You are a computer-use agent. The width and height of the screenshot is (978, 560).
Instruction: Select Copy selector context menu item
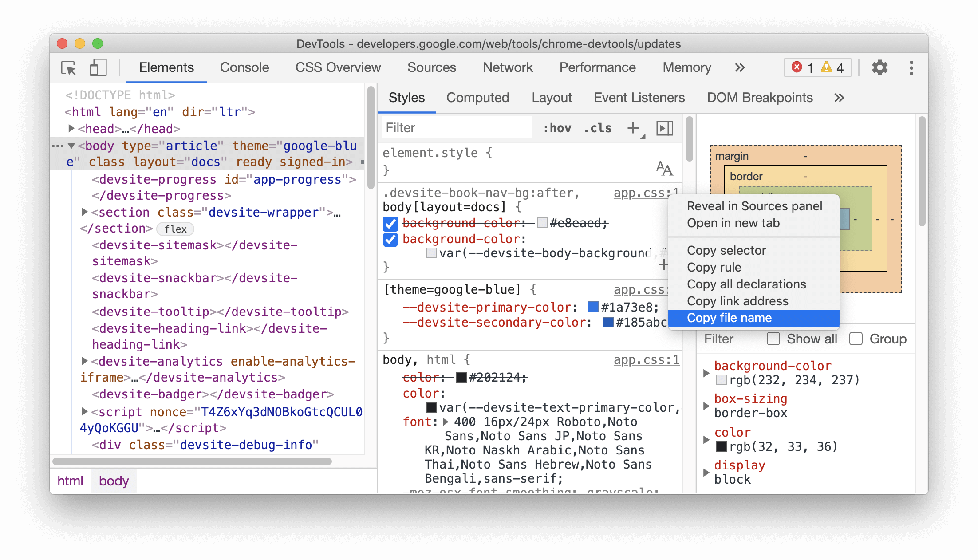[727, 250]
